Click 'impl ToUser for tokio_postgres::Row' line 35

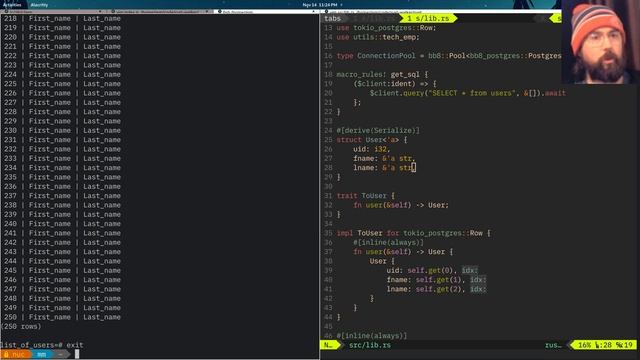[x=409, y=233]
